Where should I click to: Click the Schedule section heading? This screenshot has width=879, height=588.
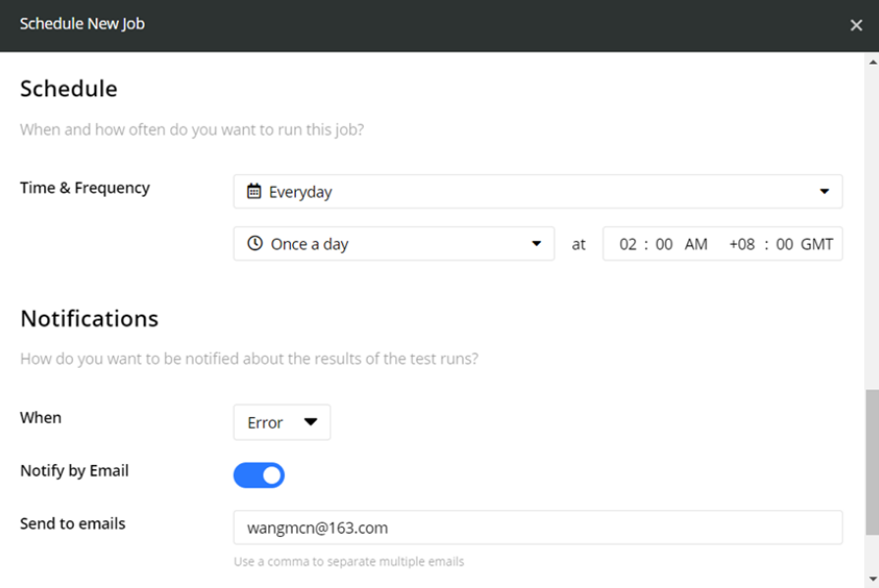click(x=69, y=88)
